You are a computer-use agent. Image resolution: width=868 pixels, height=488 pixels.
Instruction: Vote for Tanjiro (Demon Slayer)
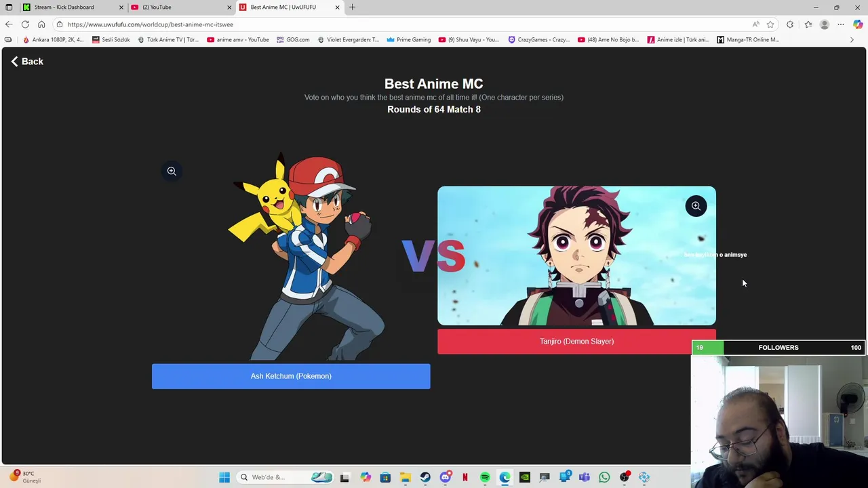pyautogui.click(x=576, y=342)
